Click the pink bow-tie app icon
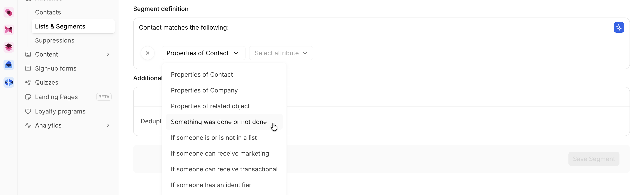 click(x=9, y=30)
